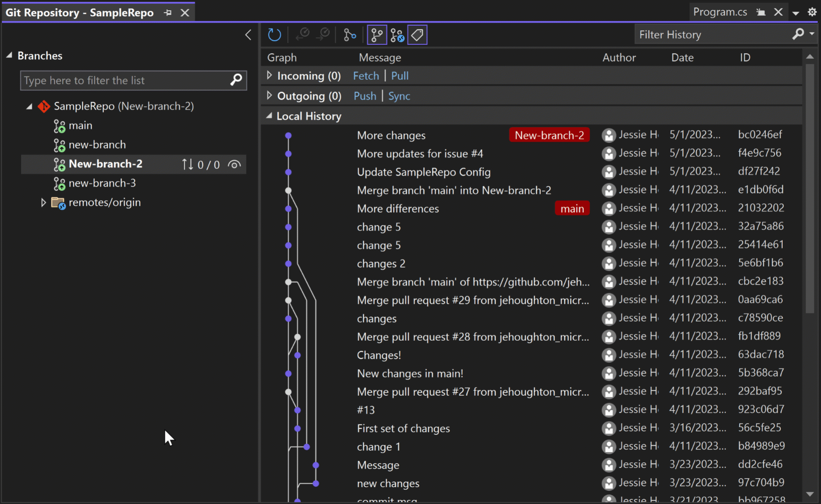The image size is (821, 504).
Task: Expand the Incoming section
Action: pos(269,76)
